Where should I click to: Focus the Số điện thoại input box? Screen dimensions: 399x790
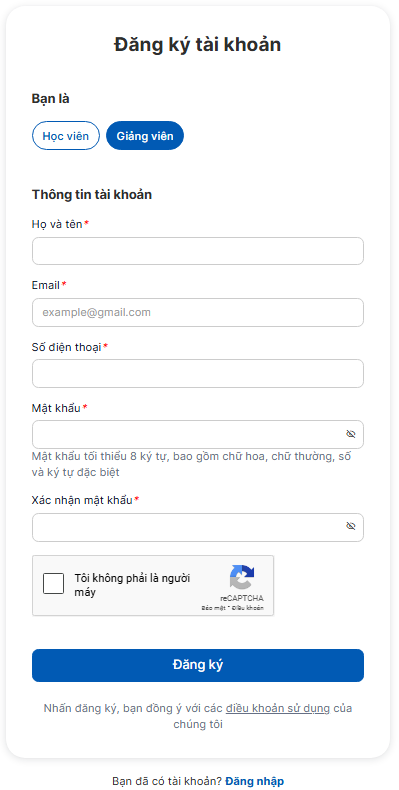coord(198,374)
